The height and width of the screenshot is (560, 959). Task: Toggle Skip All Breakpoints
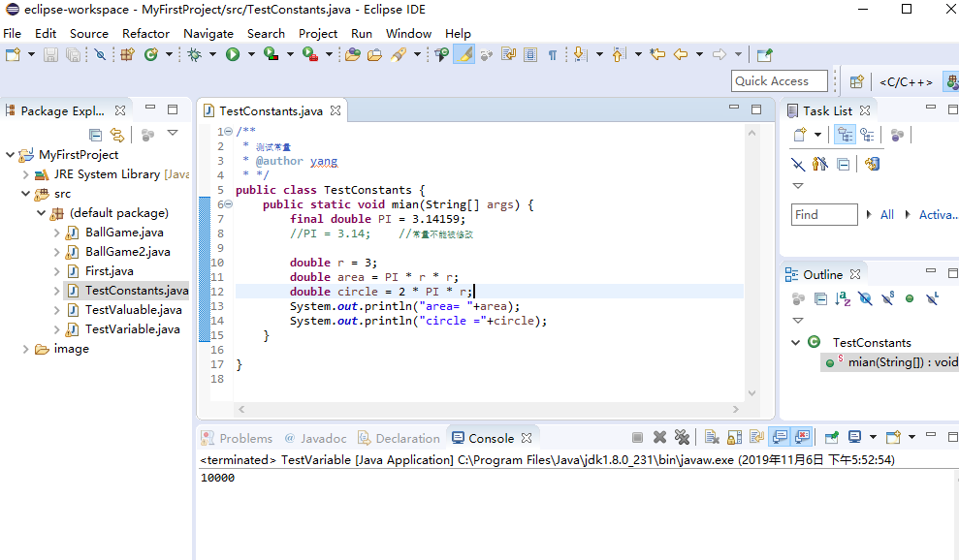click(x=100, y=54)
